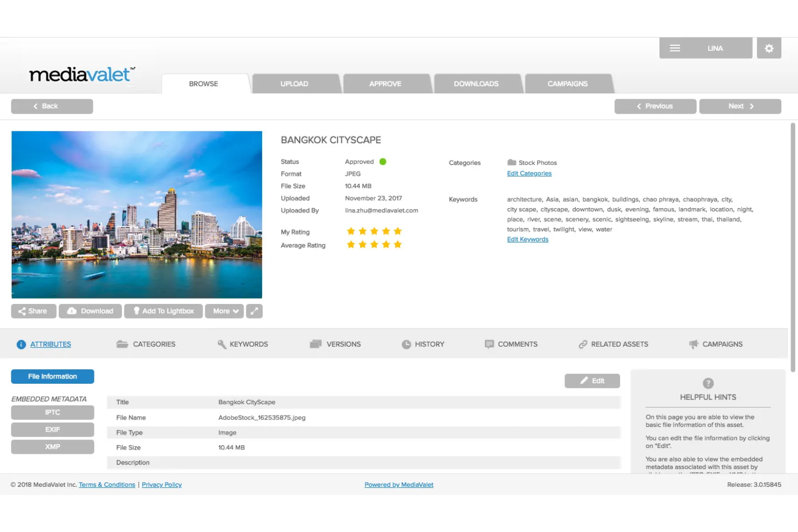This screenshot has width=798, height=532.
Task: Click the help question mark in Helpful Hints
Action: pyautogui.click(x=708, y=383)
